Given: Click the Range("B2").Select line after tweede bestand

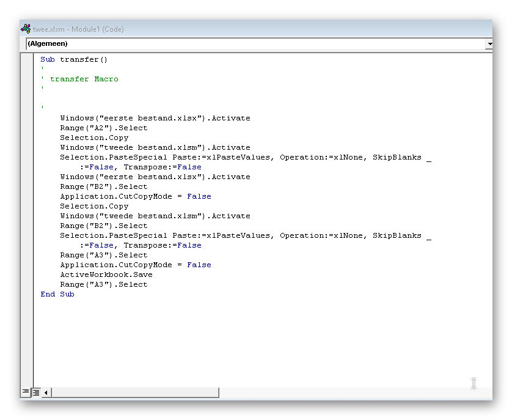Looking at the screenshot, I should [x=104, y=226].
